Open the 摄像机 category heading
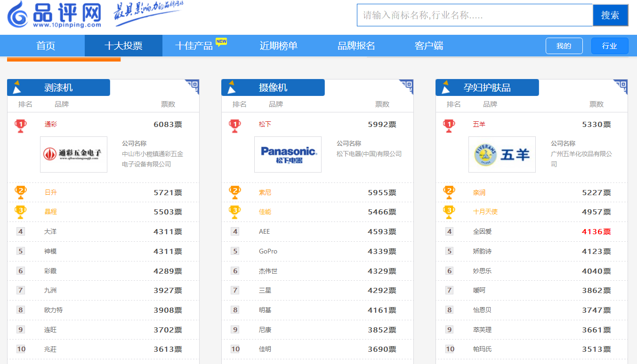 point(273,87)
